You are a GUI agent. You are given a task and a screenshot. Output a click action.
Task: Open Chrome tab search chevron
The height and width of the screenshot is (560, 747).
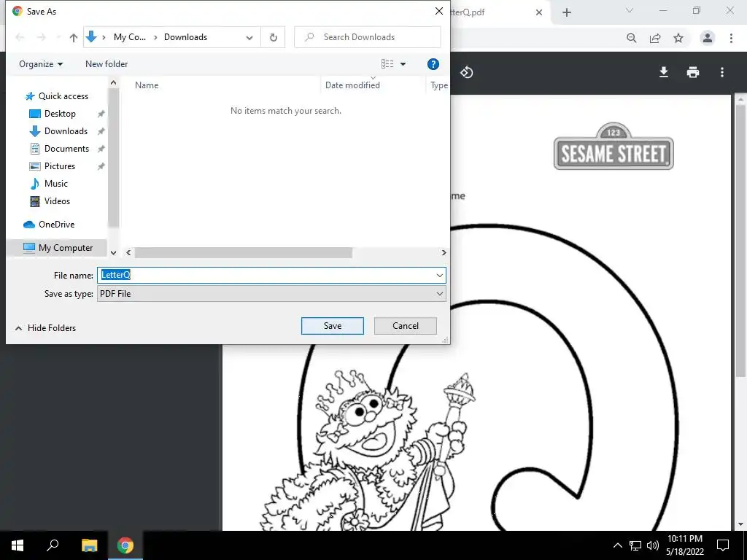[x=630, y=10]
